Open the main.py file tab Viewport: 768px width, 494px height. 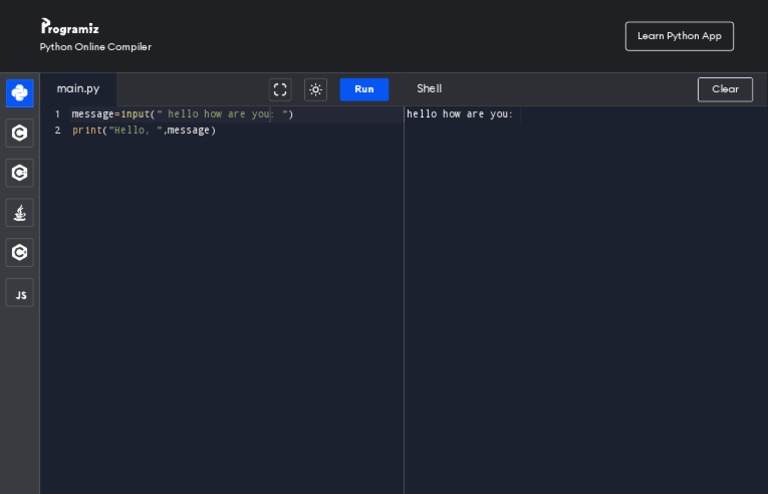[x=78, y=89]
